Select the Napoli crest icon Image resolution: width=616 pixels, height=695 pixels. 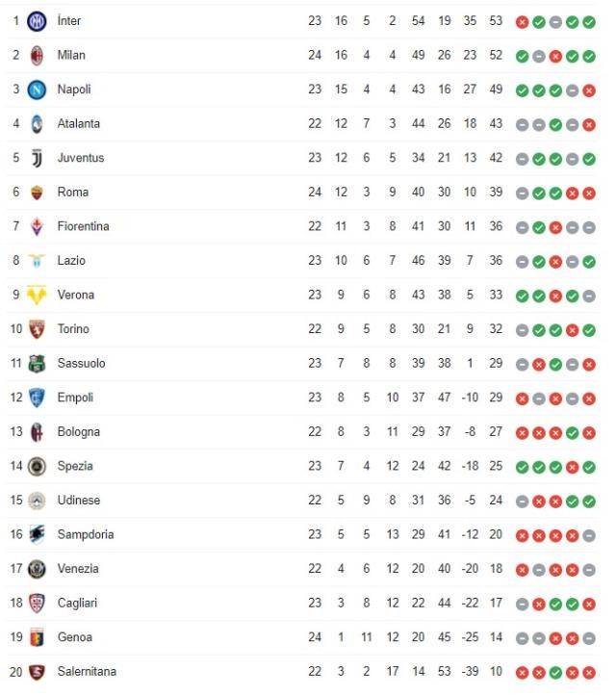click(37, 90)
